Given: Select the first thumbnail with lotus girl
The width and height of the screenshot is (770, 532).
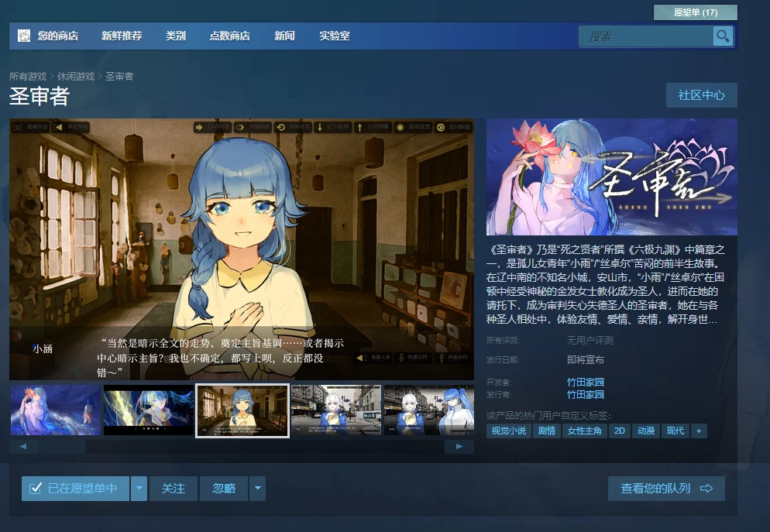Looking at the screenshot, I should point(56,410).
